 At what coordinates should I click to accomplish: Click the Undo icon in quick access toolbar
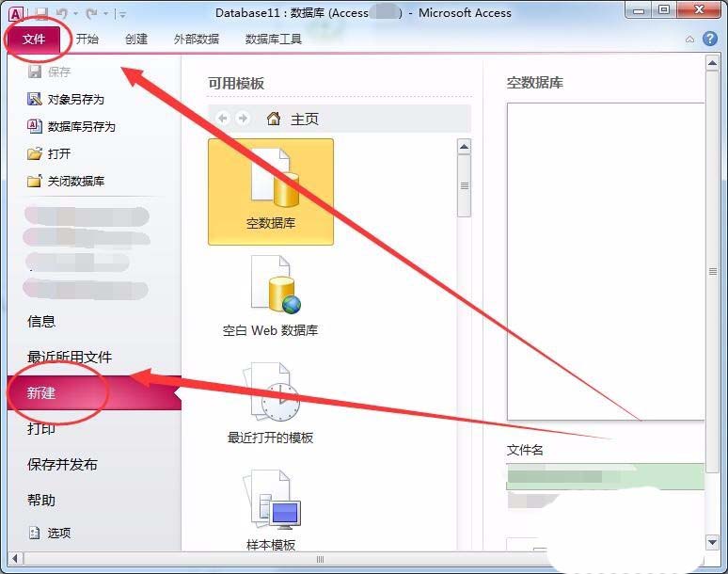pyautogui.click(x=62, y=14)
